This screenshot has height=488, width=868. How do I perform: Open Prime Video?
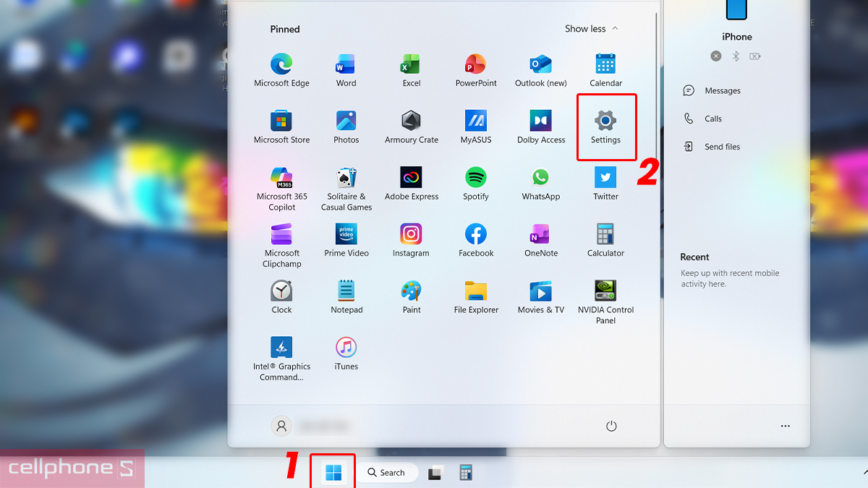(346, 241)
